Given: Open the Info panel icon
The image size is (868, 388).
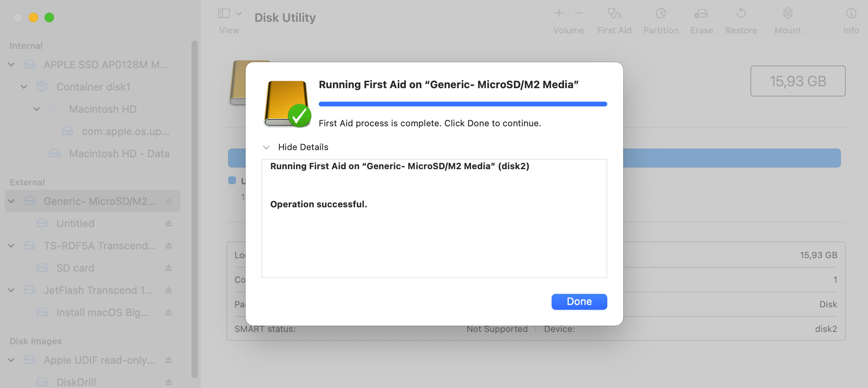Looking at the screenshot, I should tap(851, 14).
